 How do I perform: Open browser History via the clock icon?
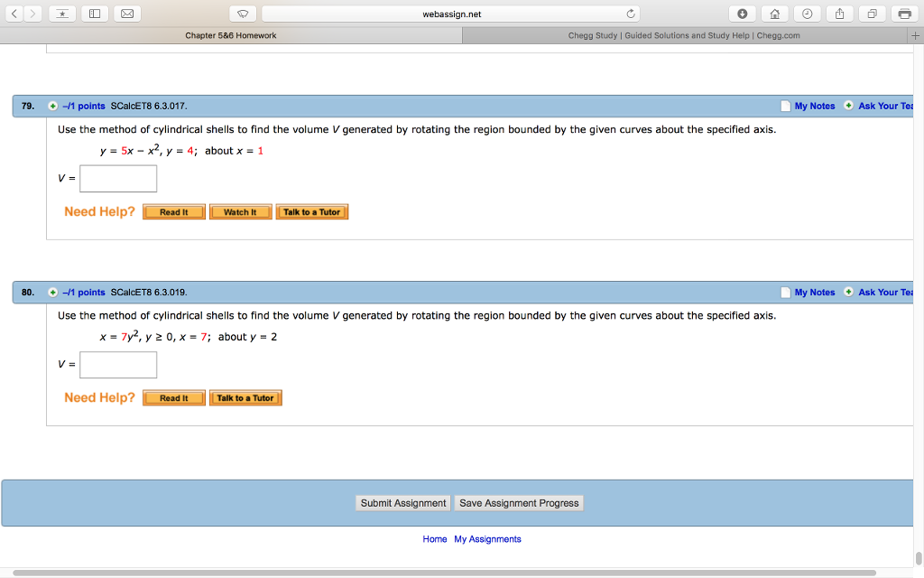807,14
